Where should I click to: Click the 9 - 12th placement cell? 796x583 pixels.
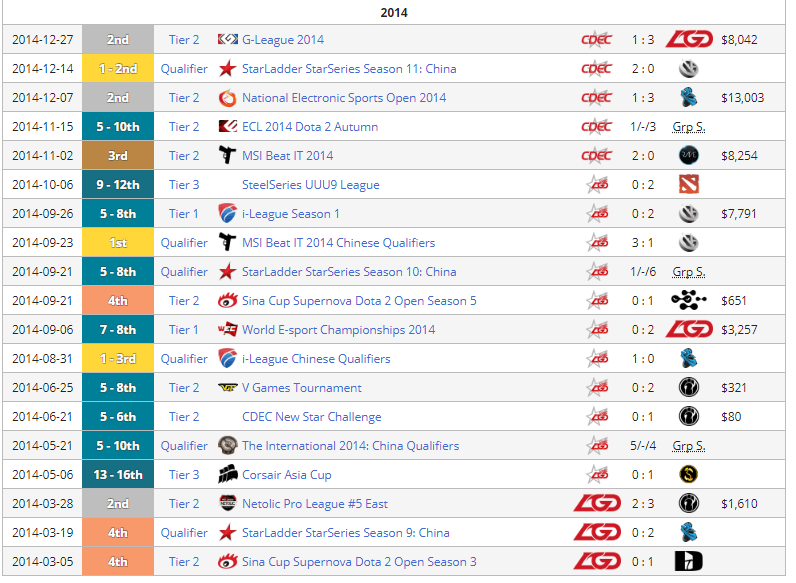click(x=118, y=185)
